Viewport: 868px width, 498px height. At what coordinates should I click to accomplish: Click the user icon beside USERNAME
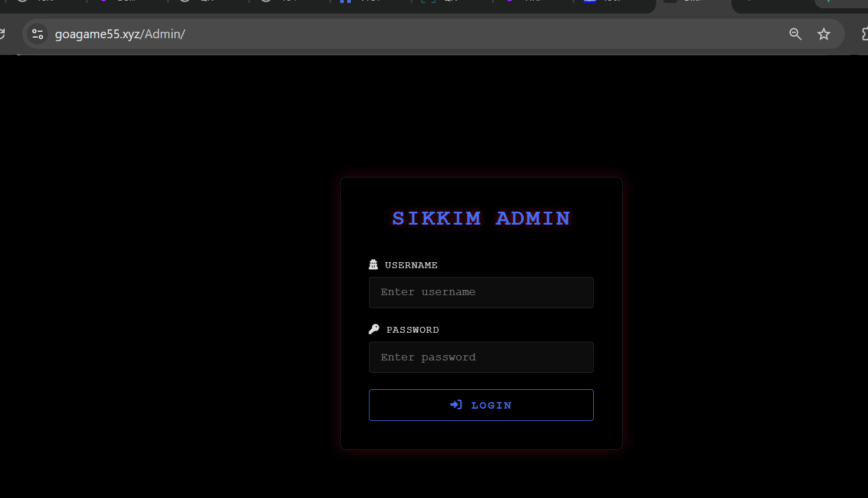pos(373,265)
